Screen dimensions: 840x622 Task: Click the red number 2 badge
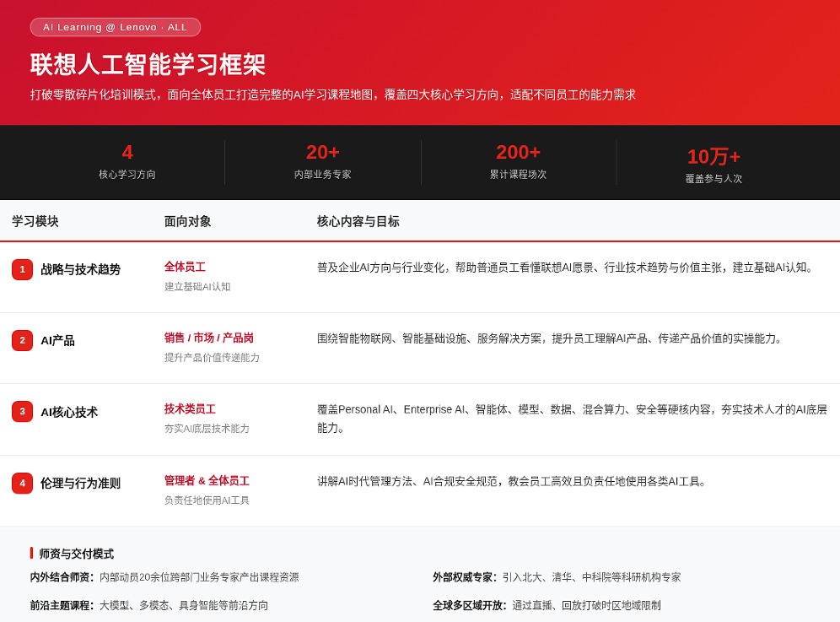(22, 340)
